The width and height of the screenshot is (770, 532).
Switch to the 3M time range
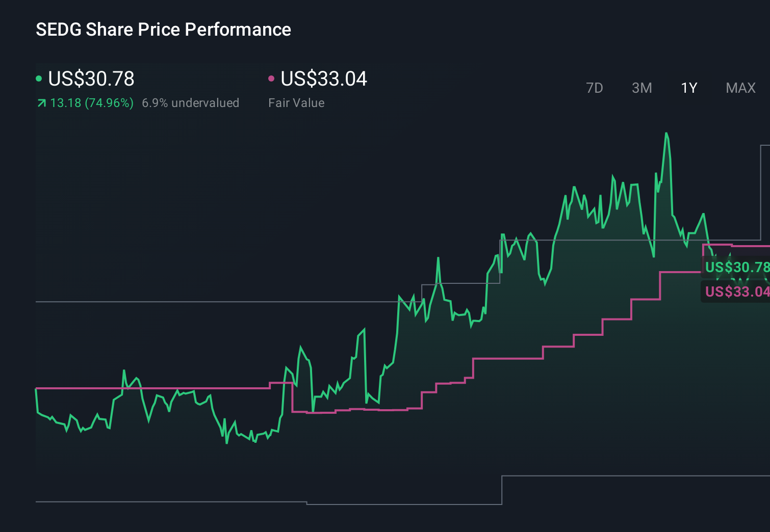pos(641,88)
